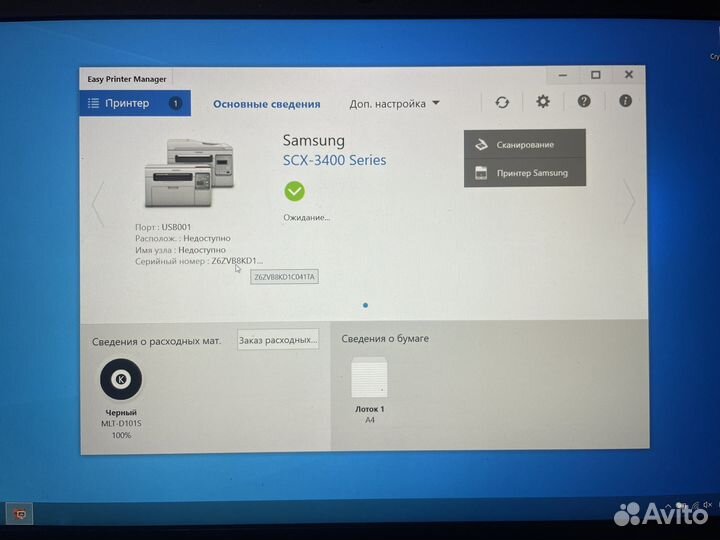Minimize the Easy Printer Manager window
This screenshot has height=540, width=720.
(x=562, y=75)
